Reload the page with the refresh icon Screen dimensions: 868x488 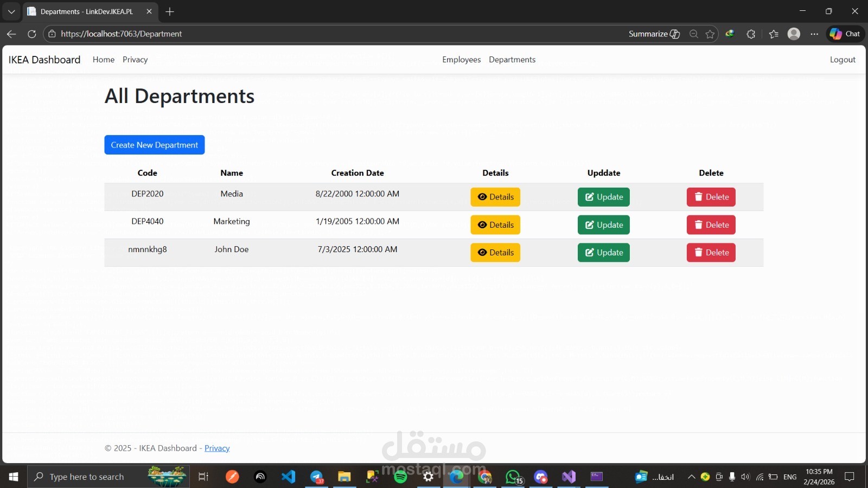tap(32, 34)
